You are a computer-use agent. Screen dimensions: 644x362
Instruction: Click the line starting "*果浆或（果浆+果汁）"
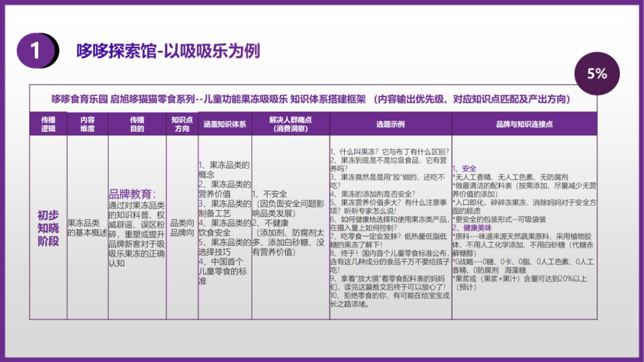pos(520,283)
